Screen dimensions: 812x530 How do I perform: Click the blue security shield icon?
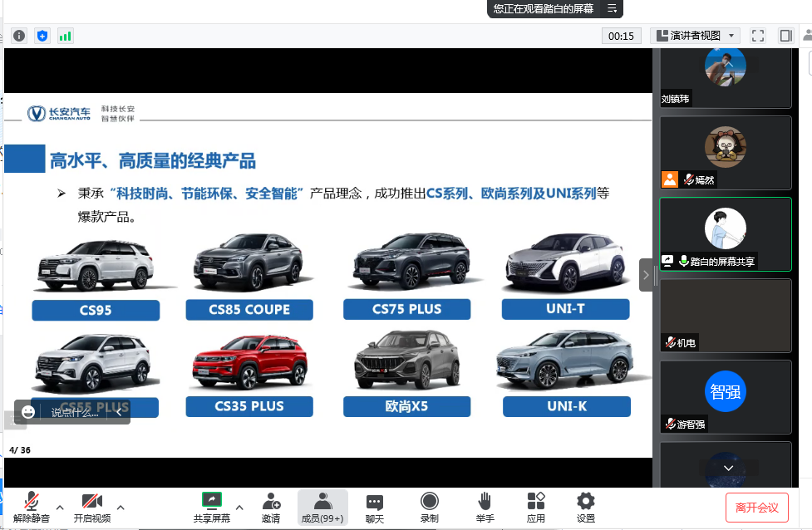[42, 36]
